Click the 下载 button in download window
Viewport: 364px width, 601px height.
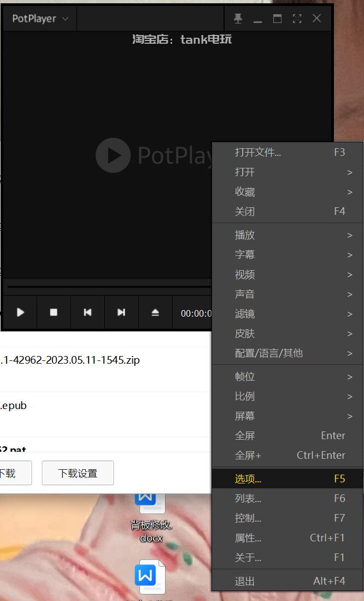pyautogui.click(x=15, y=473)
